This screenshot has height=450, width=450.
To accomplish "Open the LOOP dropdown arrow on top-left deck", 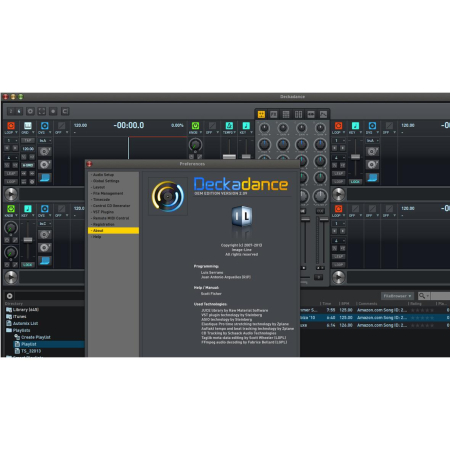I will pyautogui.click(x=16, y=133).
